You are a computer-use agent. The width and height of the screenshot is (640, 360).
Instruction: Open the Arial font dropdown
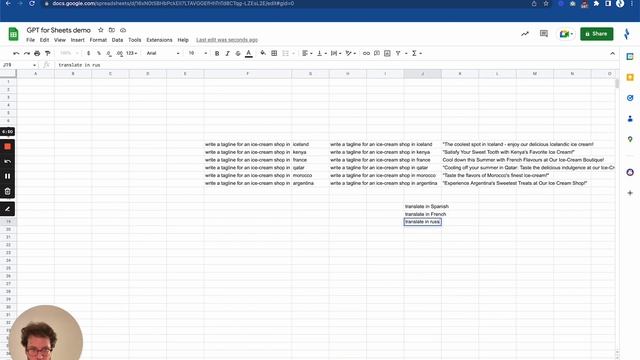pyautogui.click(x=162, y=53)
